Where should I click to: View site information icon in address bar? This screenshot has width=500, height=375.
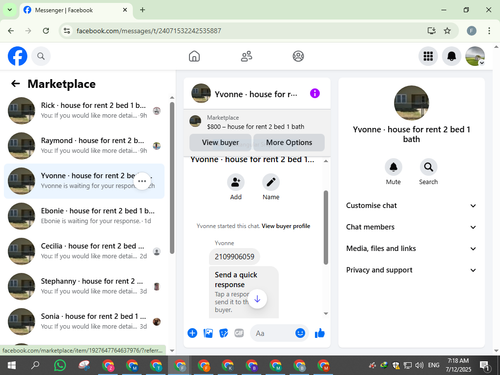point(67,31)
